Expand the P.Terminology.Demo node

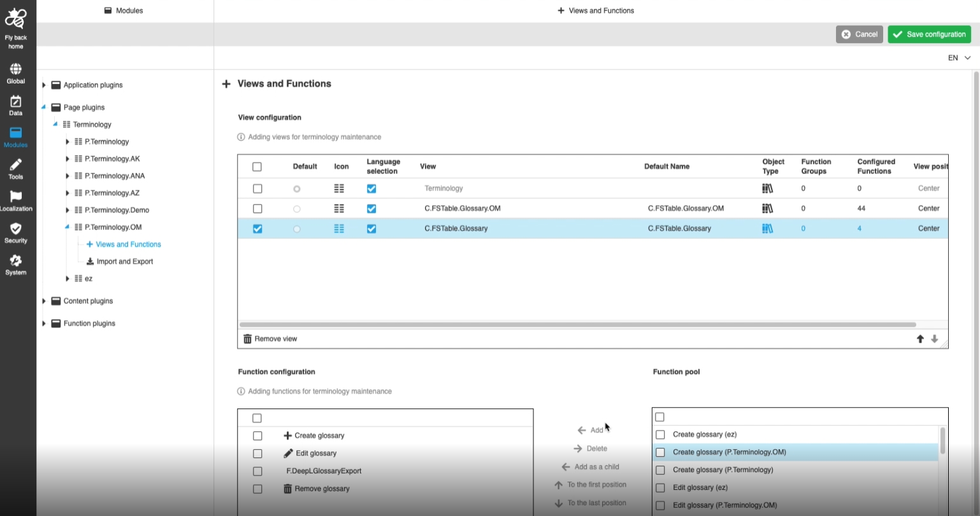(x=68, y=210)
